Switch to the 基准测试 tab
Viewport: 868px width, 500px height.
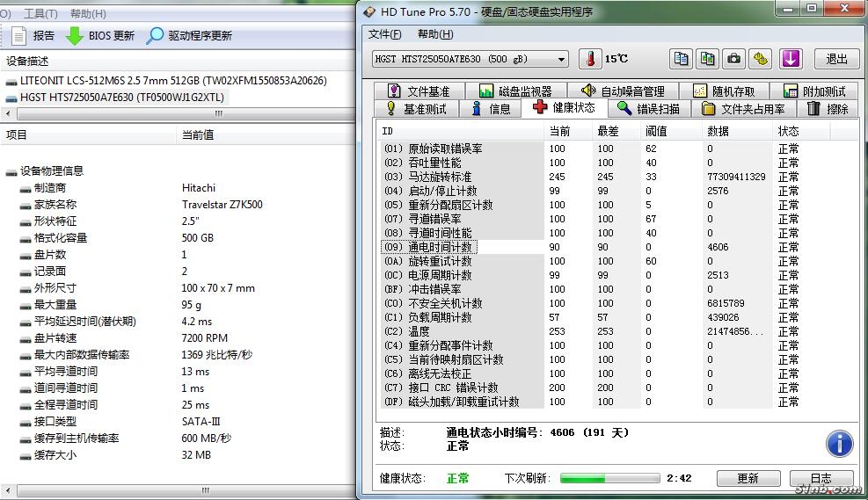tap(416, 109)
